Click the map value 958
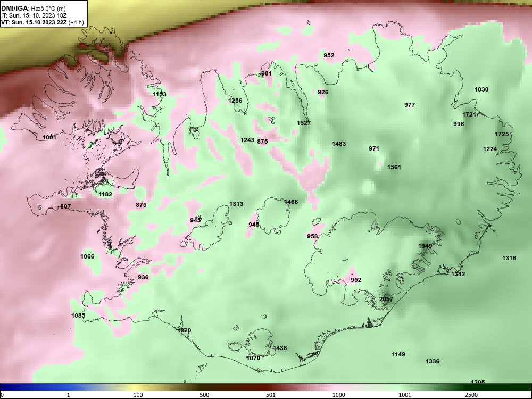The height and width of the screenshot is (399, 532). (x=312, y=237)
